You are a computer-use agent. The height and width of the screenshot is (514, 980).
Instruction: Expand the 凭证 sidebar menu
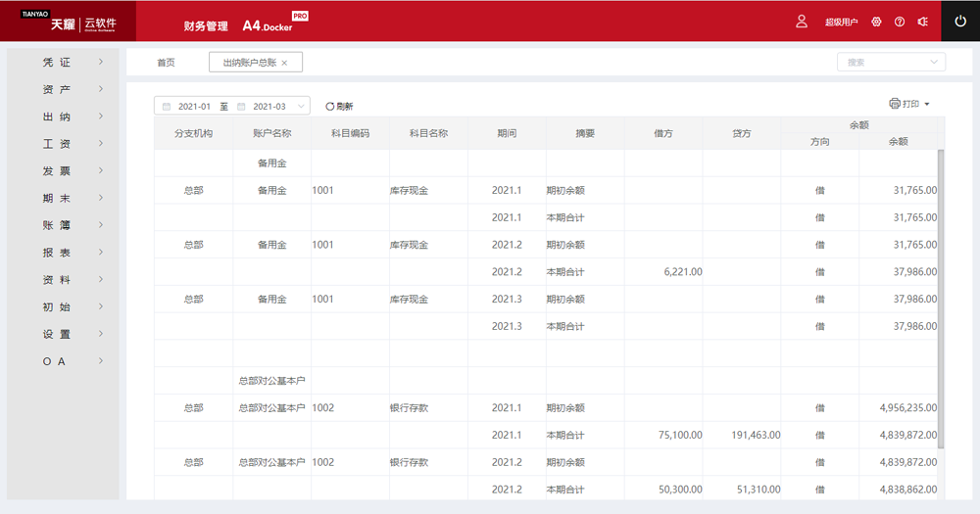(64, 62)
